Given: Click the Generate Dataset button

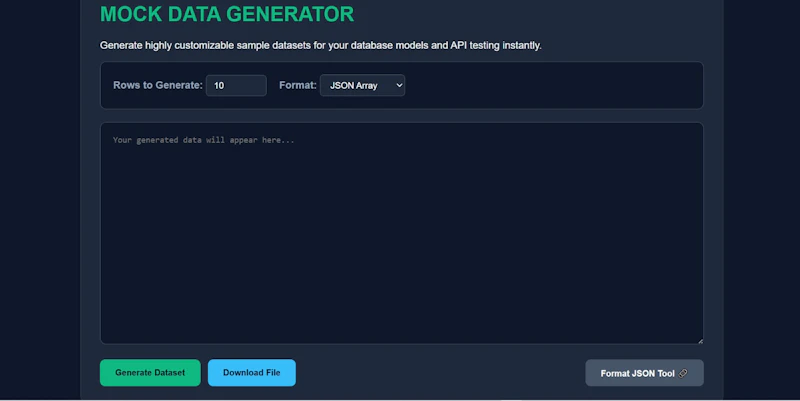Looking at the screenshot, I should point(150,372).
